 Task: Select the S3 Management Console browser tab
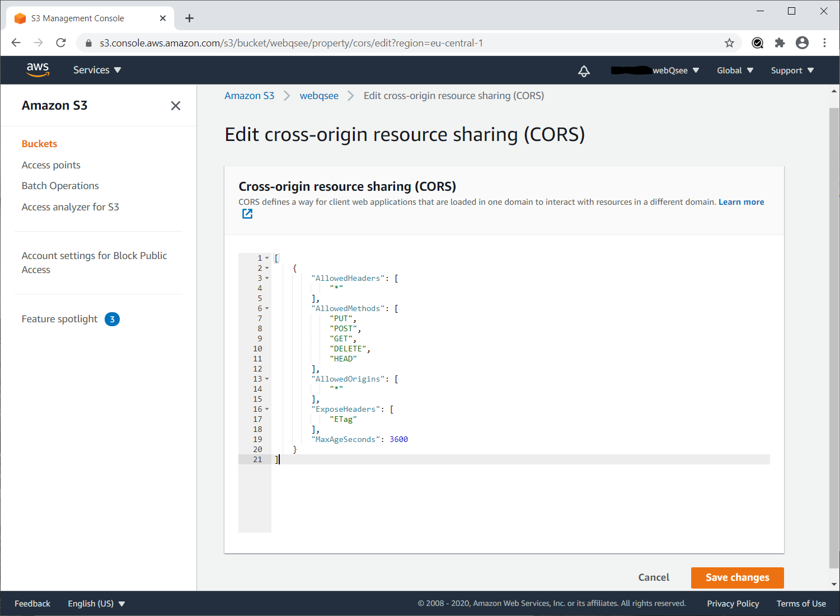(90, 18)
